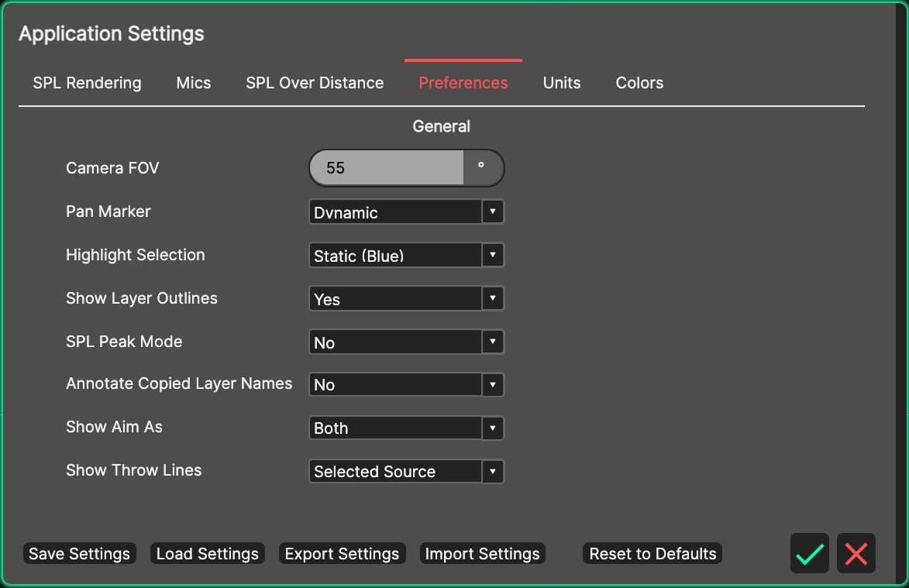The height and width of the screenshot is (588, 909).
Task: Click the Highlight Selection label
Action: (x=136, y=255)
